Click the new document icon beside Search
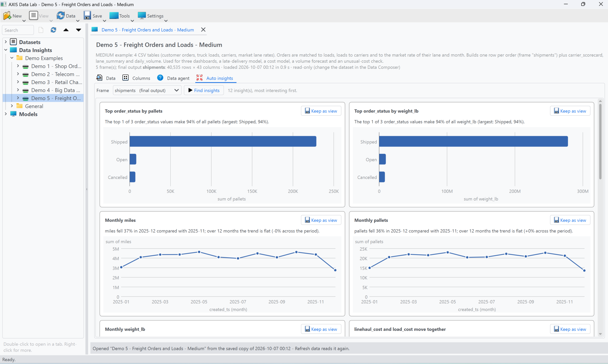The width and height of the screenshot is (608, 364). pos(41,30)
